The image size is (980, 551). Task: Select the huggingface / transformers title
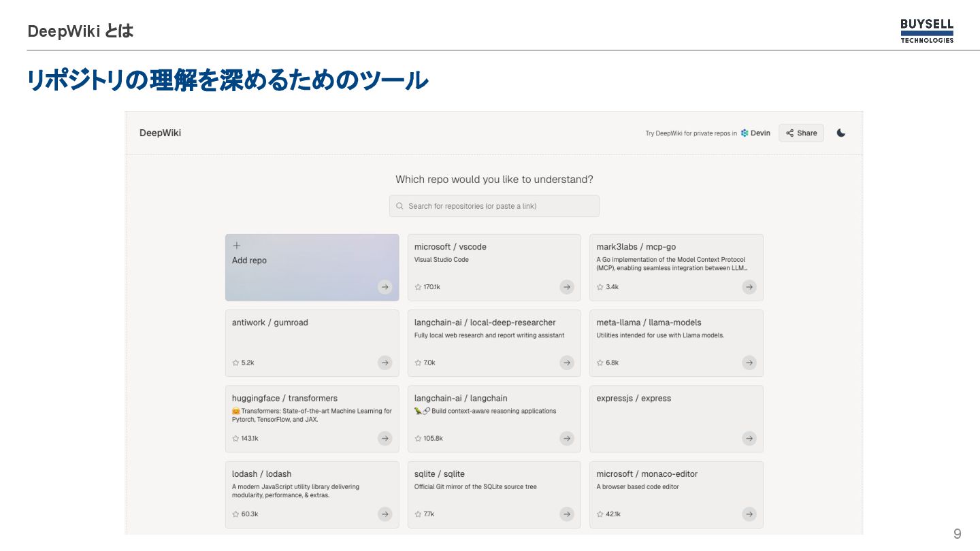click(284, 398)
